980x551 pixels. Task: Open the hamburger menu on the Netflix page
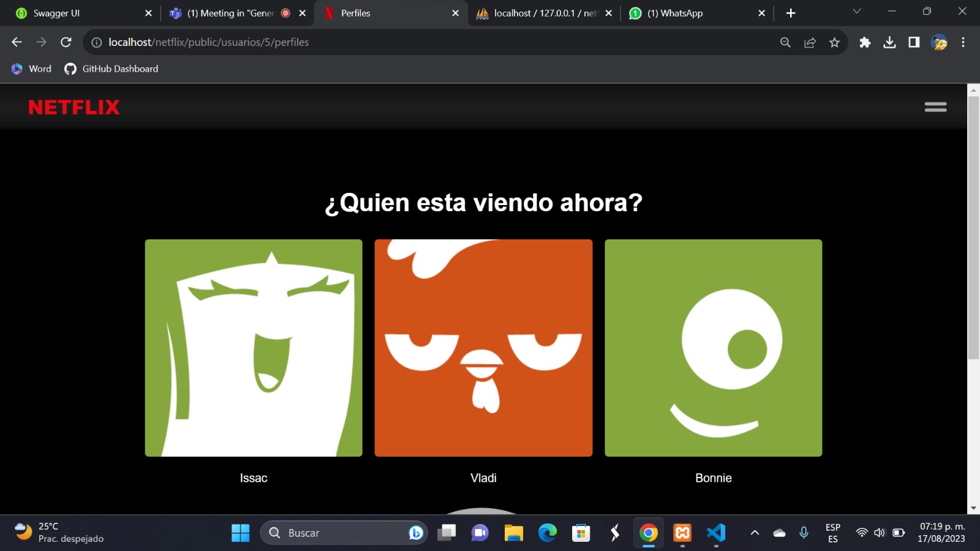[x=935, y=107]
